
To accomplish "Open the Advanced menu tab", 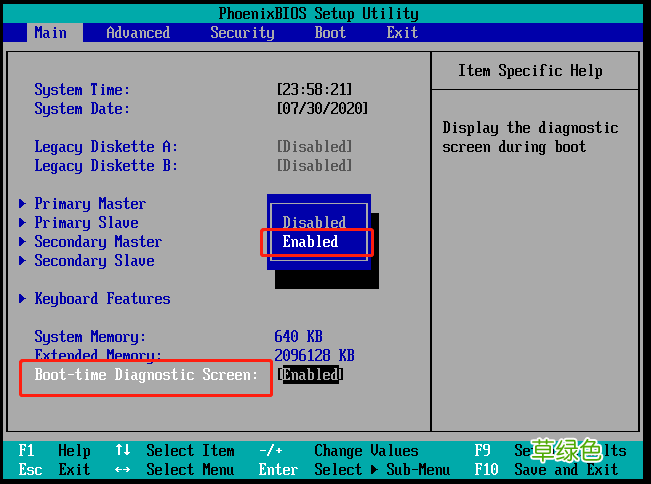I will click(138, 32).
